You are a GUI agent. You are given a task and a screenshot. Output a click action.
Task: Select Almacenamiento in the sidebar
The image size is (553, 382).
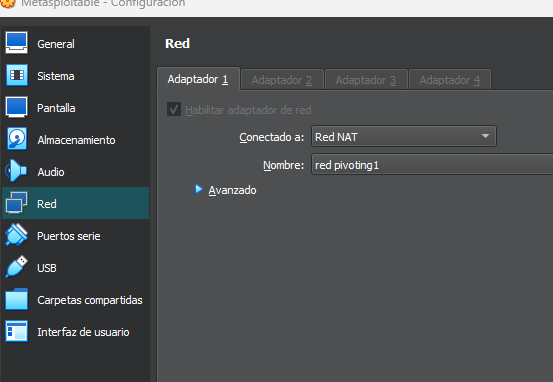(x=76, y=140)
